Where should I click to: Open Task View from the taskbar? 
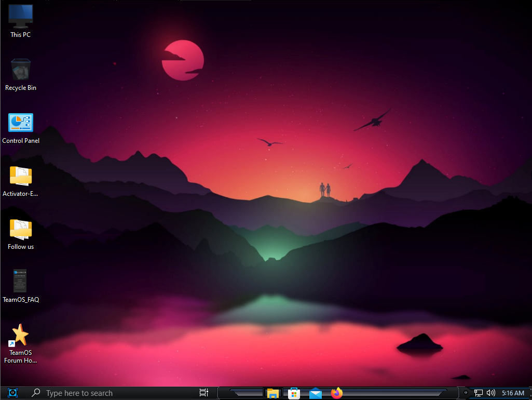[203, 393]
